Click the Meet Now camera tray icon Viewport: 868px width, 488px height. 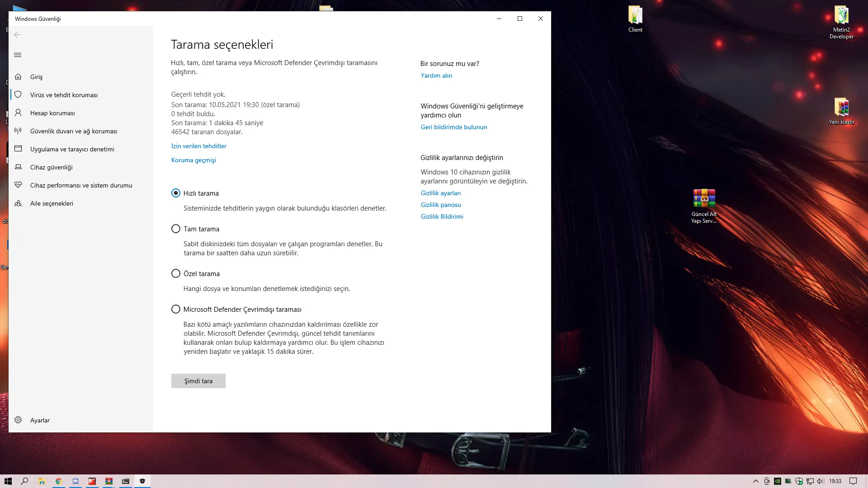[767, 481]
